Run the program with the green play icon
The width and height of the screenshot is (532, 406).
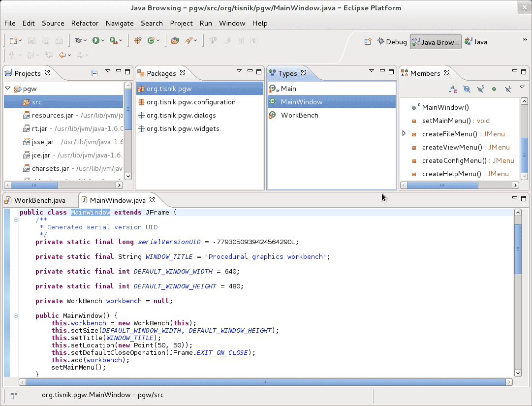[x=96, y=41]
